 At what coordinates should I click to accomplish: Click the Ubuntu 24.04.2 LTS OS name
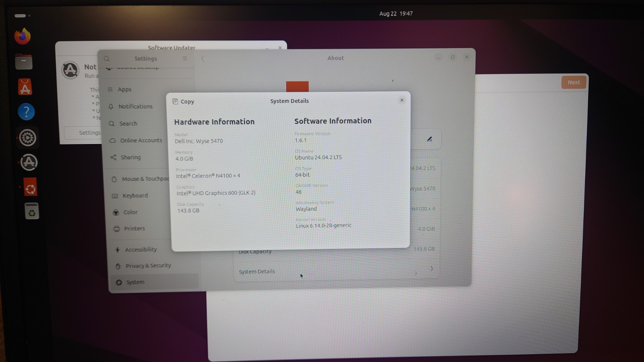click(x=318, y=157)
